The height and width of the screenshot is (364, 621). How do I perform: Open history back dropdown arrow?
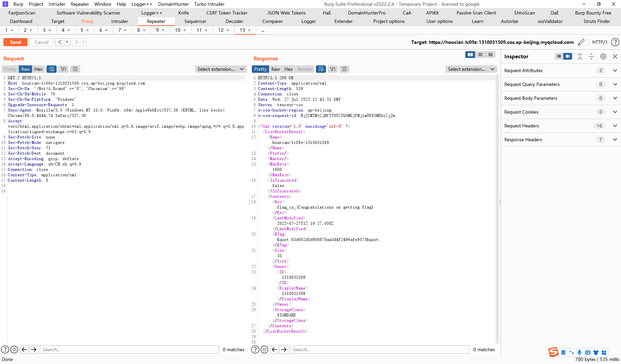click(67, 42)
